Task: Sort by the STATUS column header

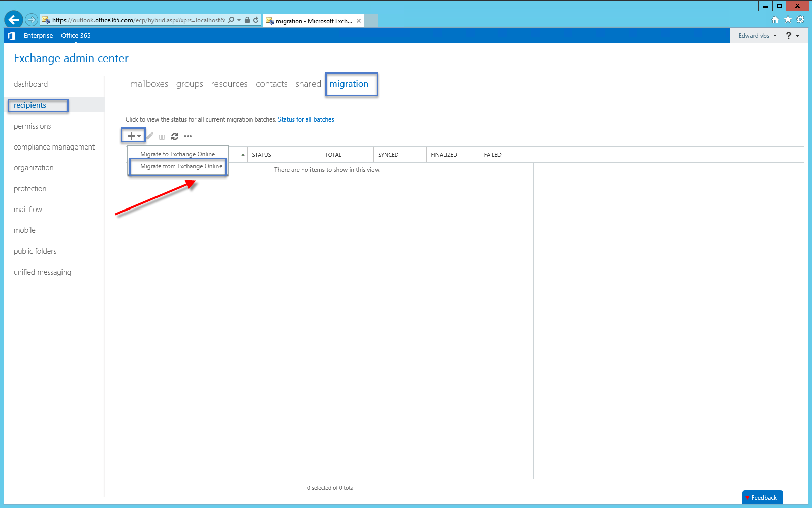Action: (285, 155)
